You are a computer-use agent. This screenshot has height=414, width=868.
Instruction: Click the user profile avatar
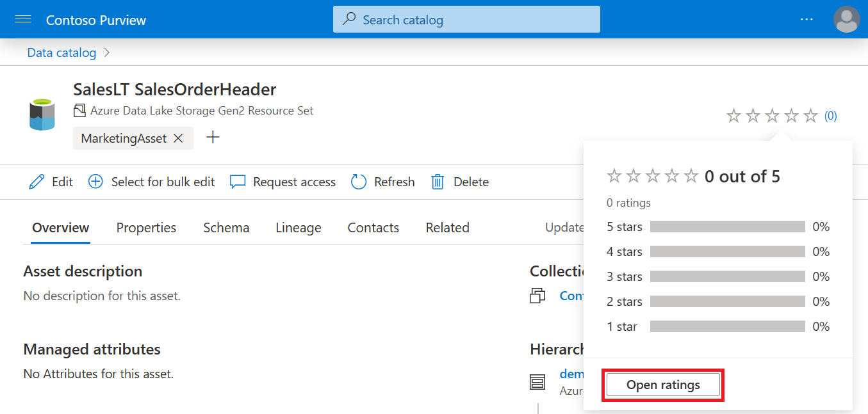point(846,19)
